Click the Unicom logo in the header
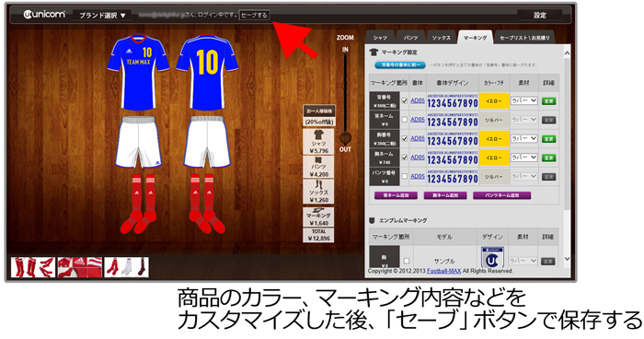644x339 pixels. tap(44, 15)
